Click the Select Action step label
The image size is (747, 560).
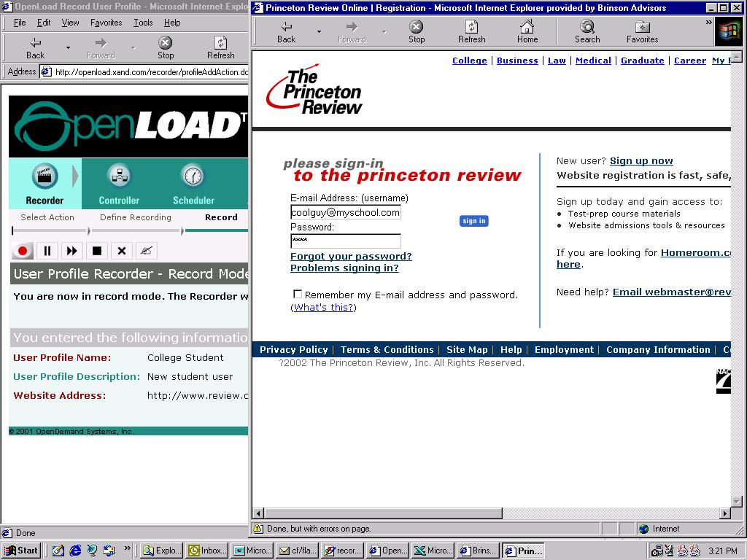pyautogui.click(x=47, y=217)
